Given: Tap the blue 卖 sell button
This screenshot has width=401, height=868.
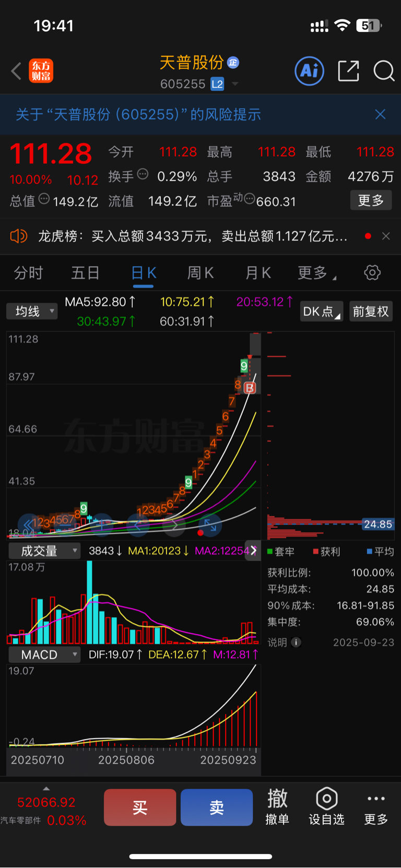Looking at the screenshot, I should [217, 807].
